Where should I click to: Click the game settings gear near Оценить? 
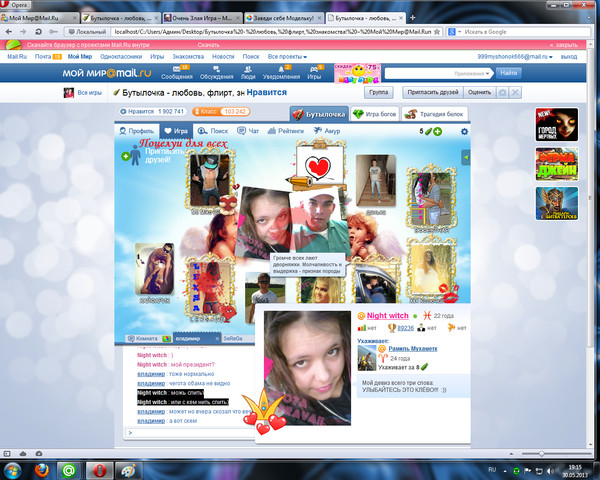click(502, 92)
